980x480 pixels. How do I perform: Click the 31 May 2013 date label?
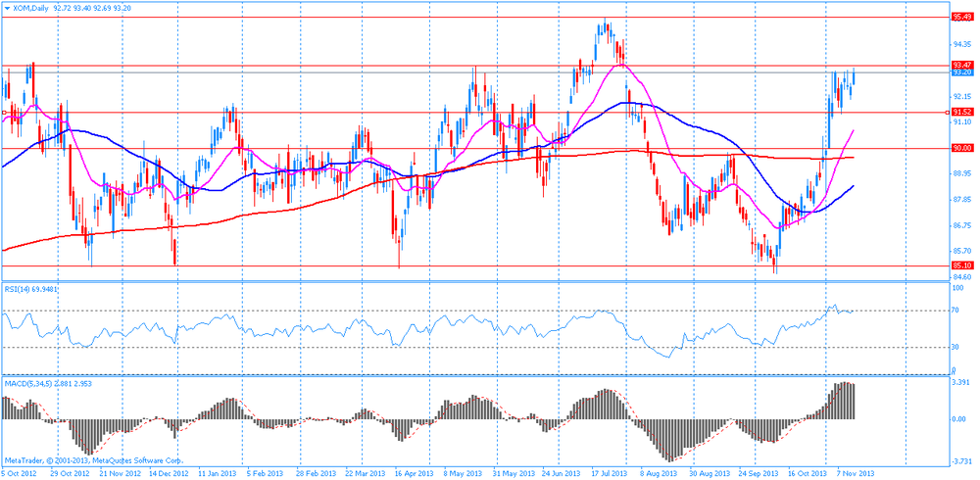tap(512, 474)
